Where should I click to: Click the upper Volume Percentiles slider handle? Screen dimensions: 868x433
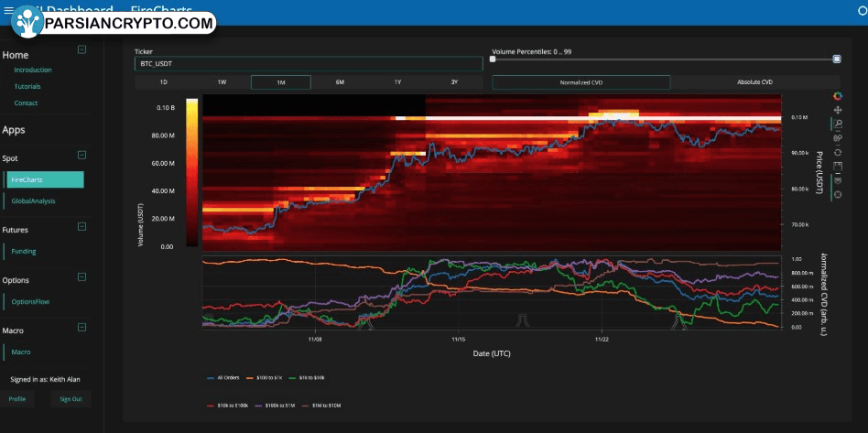pos(837,60)
